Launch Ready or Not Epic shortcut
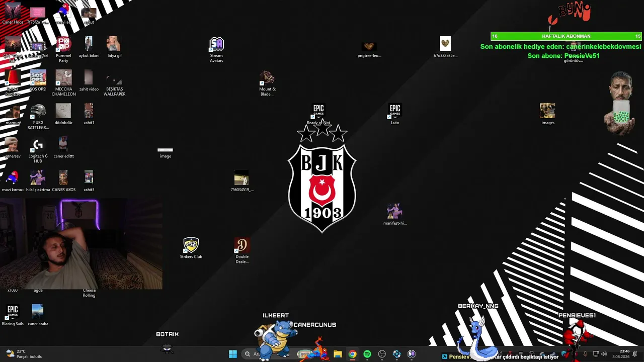 318,115
